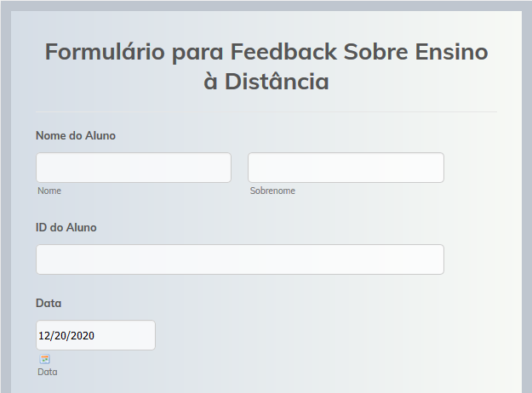Click the horizontal divider below the title

pos(266,111)
